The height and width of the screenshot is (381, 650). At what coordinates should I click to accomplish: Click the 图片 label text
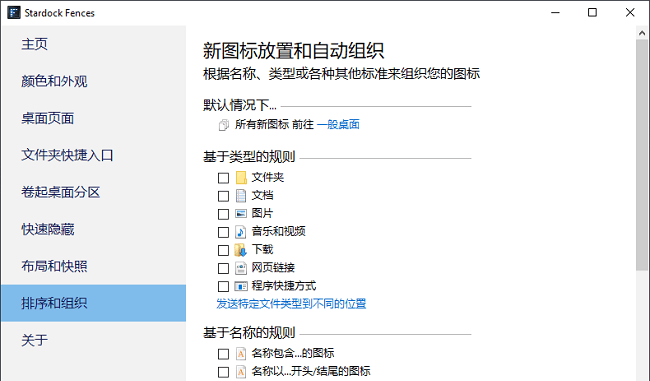point(262,214)
